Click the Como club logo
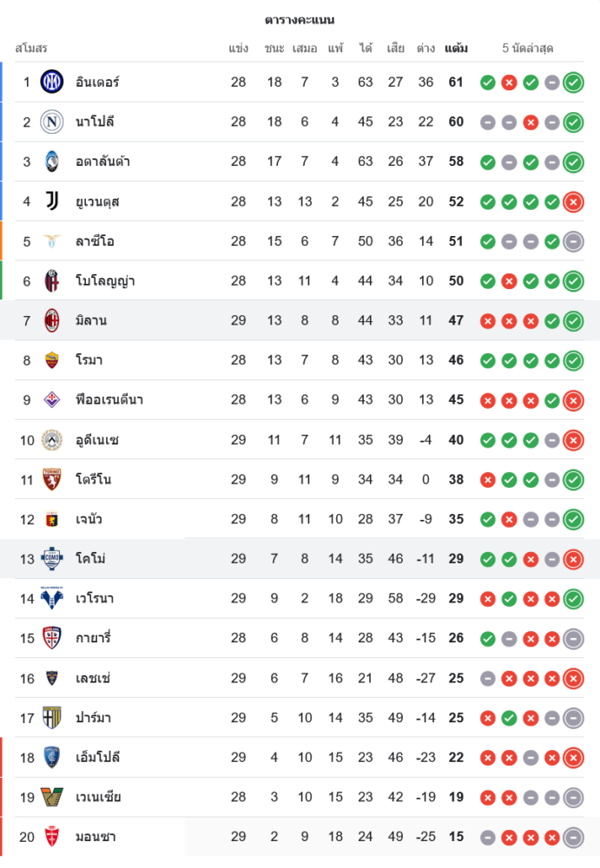This screenshot has height=868, width=600. (x=52, y=559)
